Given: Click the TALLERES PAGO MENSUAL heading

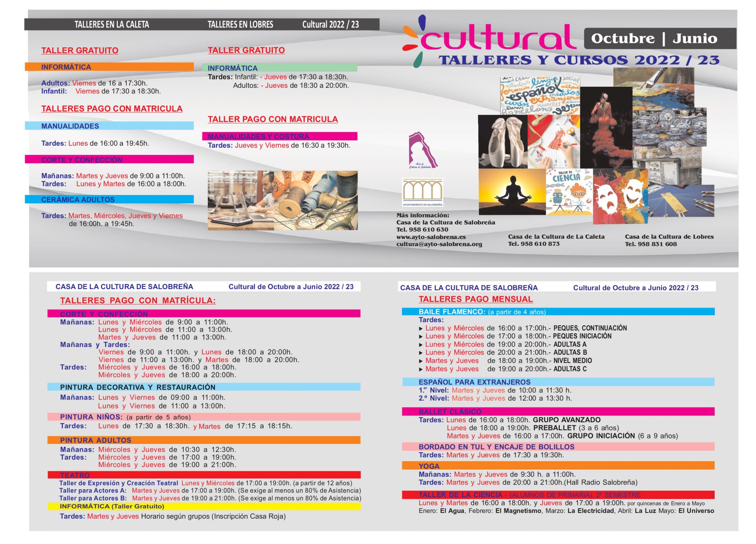Looking at the screenshot, I should [x=475, y=299].
